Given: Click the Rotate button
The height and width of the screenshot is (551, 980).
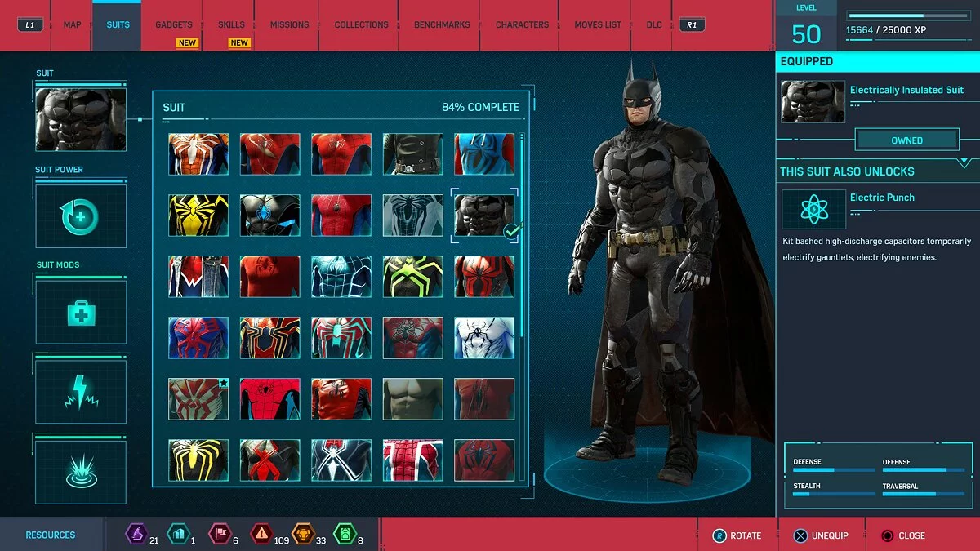Looking at the screenshot, I should pos(737,535).
